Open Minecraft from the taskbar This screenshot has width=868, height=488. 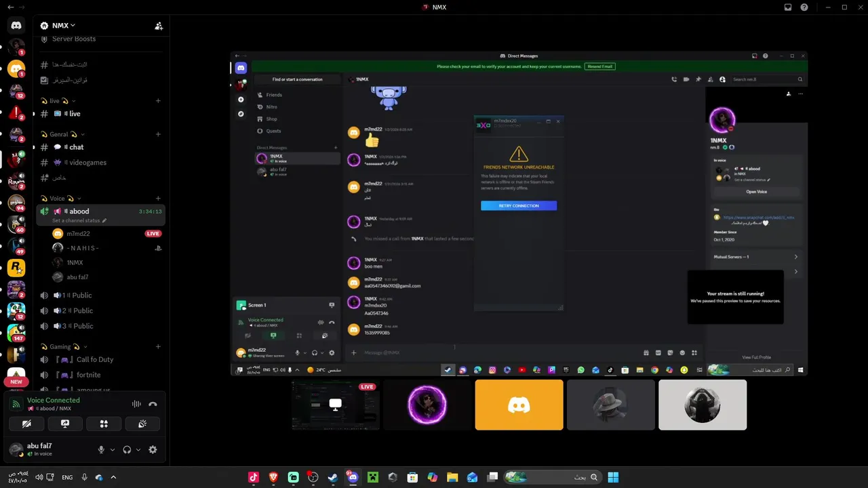(x=372, y=477)
